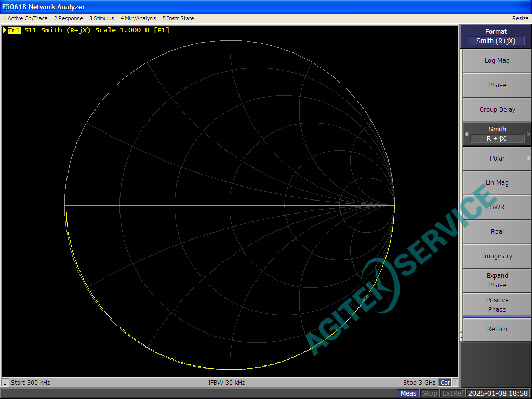Expand the Smith R + jX submenu arrow
Screen dimensions: 532x399
[528, 134]
